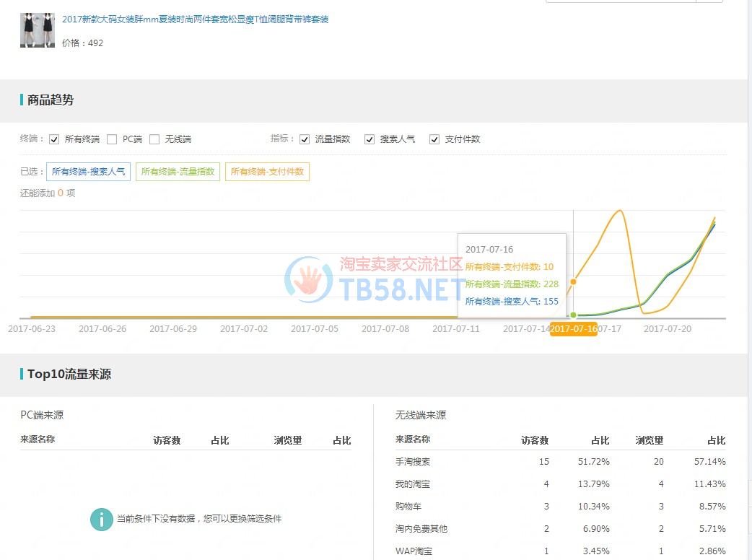Screen dimensions: 752x560
Task: Click the 2017-07-20 date on chart axis
Action: [668, 329]
